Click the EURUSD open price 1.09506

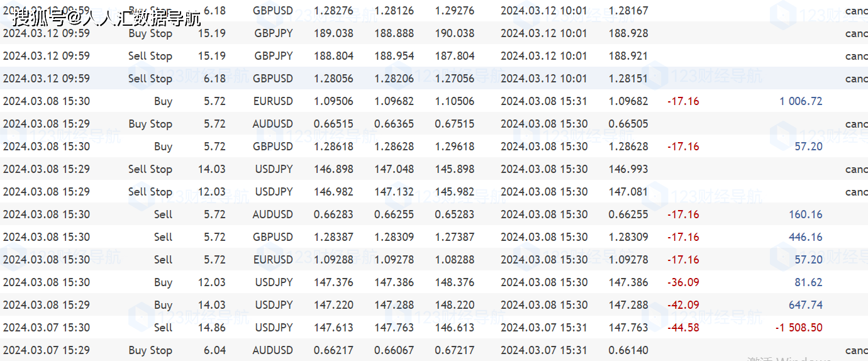[x=333, y=101]
